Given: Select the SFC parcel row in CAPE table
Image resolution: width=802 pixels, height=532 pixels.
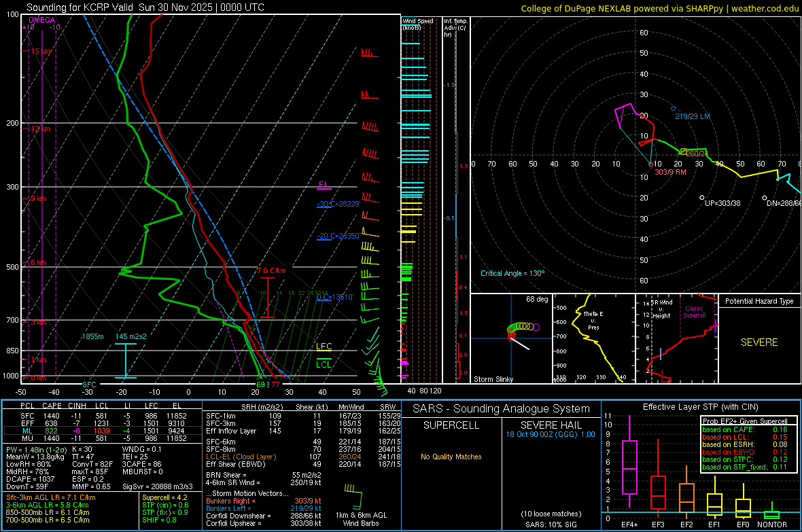Looking at the screenshot, I should point(103,416).
